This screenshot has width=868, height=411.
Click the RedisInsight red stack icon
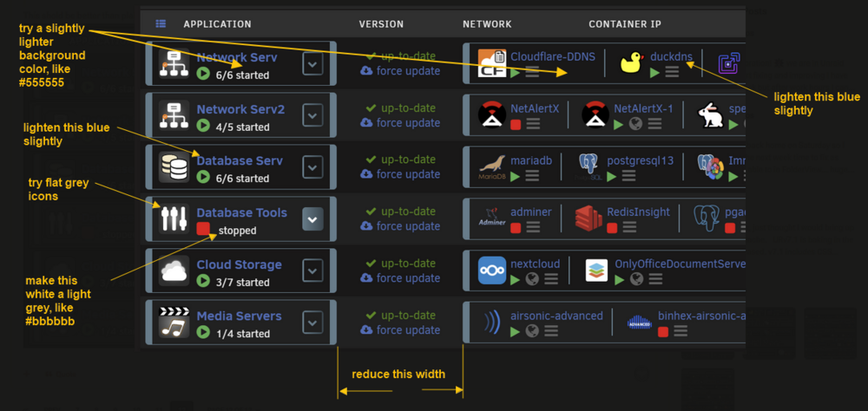pyautogui.click(x=589, y=219)
